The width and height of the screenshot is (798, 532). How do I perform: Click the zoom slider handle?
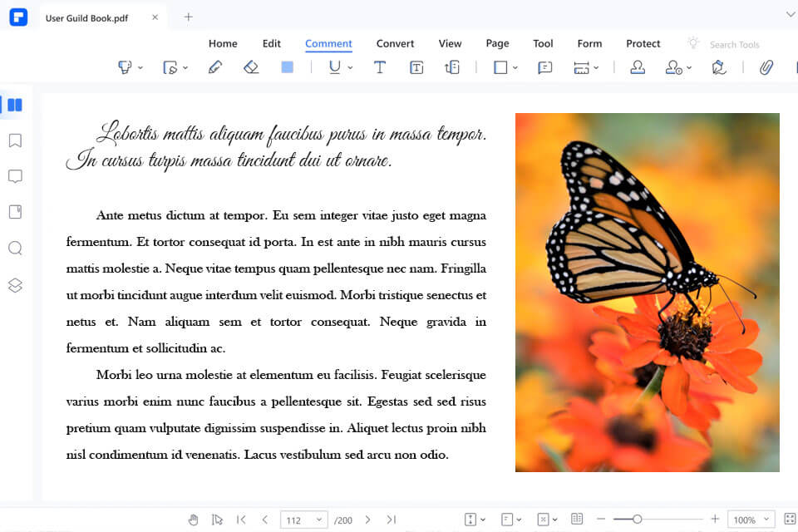click(637, 520)
